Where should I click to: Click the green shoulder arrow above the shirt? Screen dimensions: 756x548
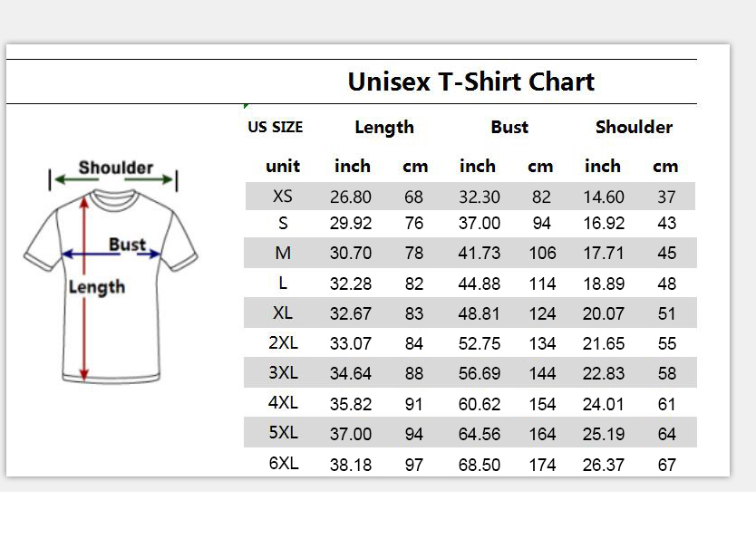pos(65,179)
